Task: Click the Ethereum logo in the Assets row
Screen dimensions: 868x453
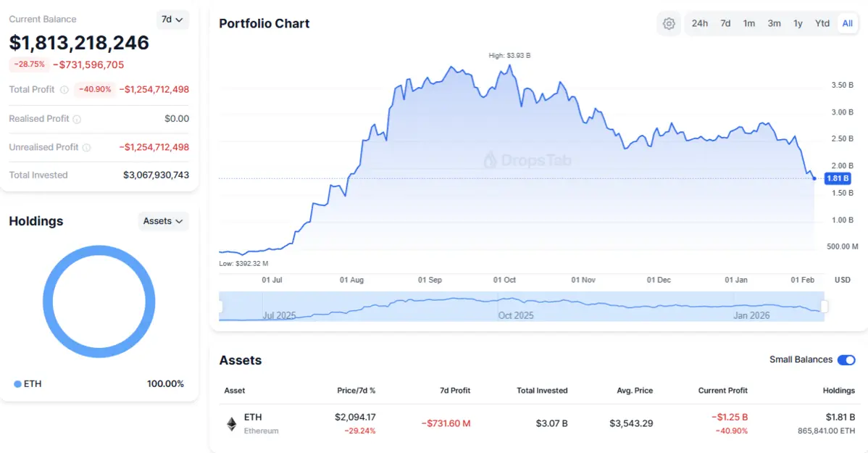Action: pyautogui.click(x=232, y=424)
